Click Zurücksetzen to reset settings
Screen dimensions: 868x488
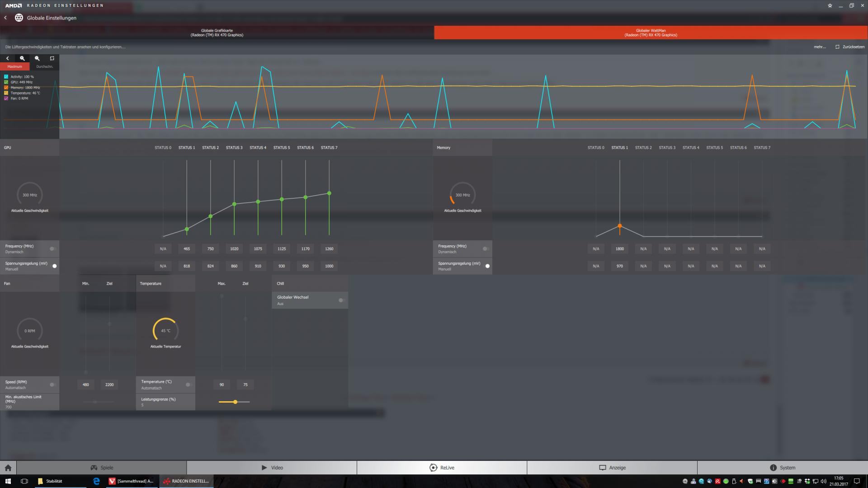pyautogui.click(x=850, y=47)
